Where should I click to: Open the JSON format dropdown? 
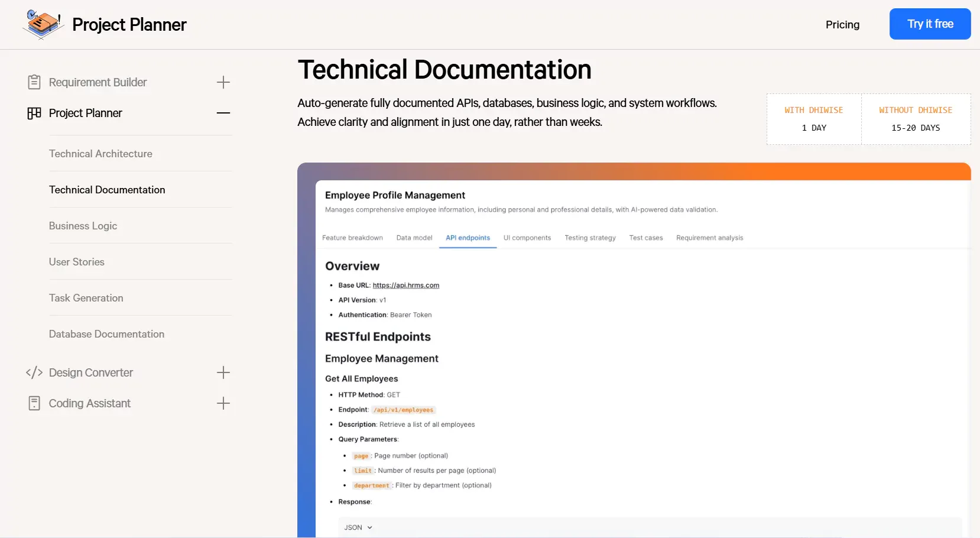[358, 527]
